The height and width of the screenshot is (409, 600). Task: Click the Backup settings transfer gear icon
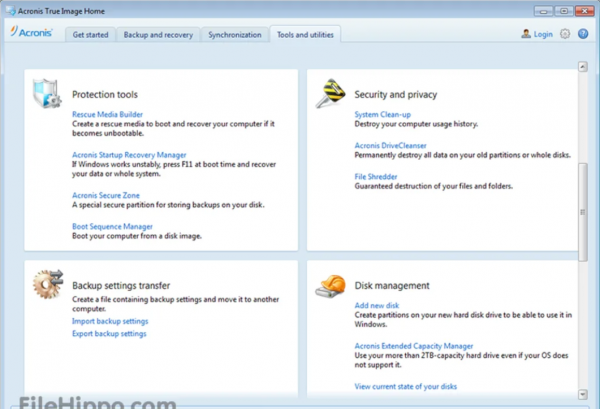tap(48, 284)
